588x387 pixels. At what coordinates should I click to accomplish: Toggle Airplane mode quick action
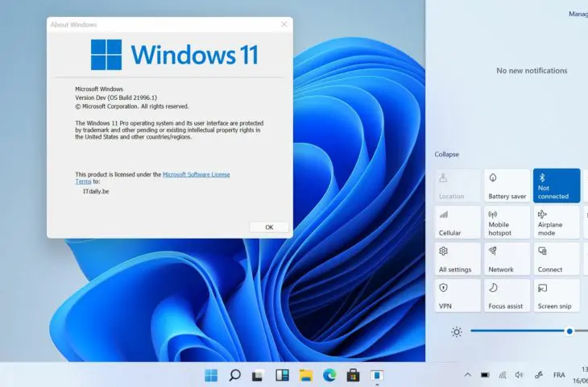(x=557, y=223)
